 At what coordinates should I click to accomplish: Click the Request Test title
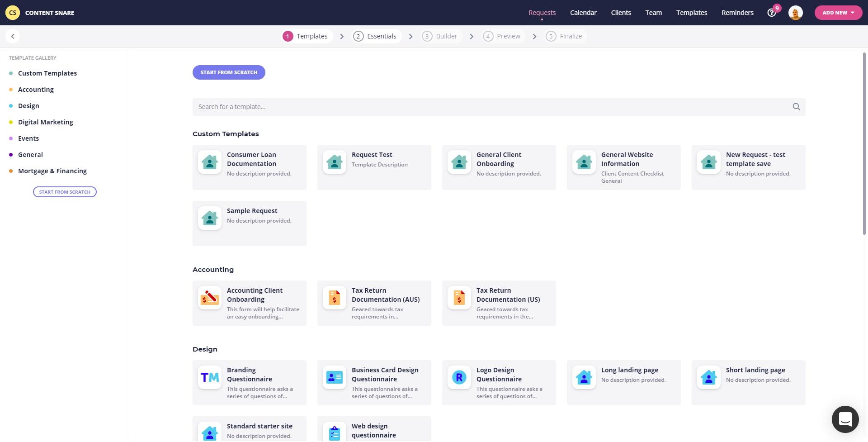372,155
